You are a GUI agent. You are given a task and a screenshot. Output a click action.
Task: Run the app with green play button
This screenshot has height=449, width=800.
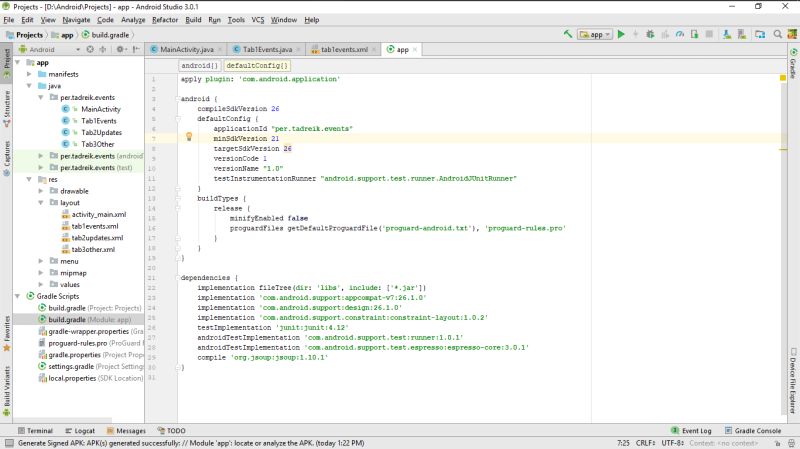tap(621, 34)
